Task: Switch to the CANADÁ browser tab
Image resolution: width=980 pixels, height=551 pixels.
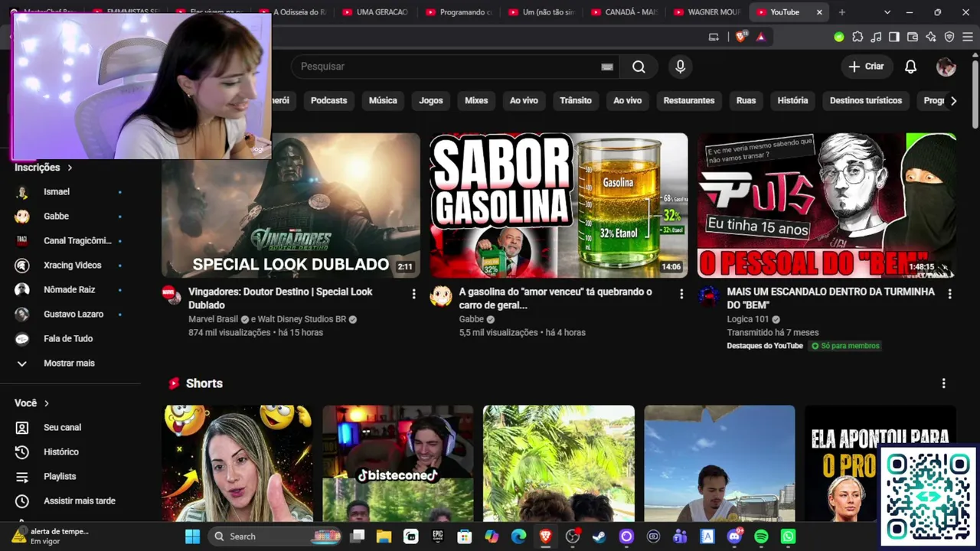Action: (x=624, y=12)
